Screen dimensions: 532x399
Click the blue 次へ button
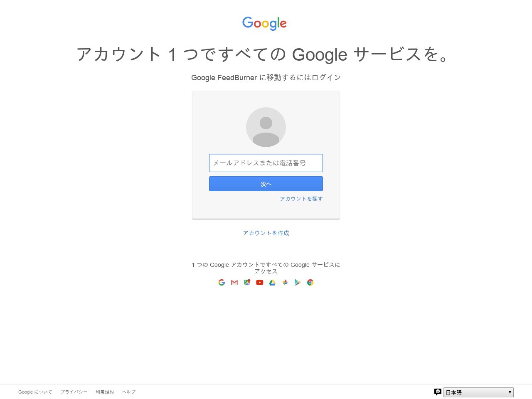(x=266, y=184)
